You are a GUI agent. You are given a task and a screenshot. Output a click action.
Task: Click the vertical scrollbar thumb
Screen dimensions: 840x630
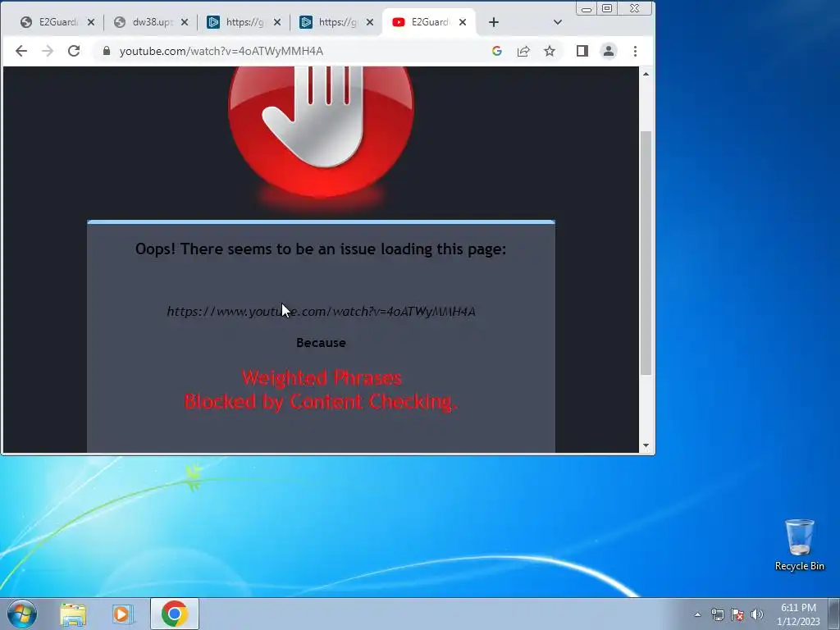click(x=646, y=253)
